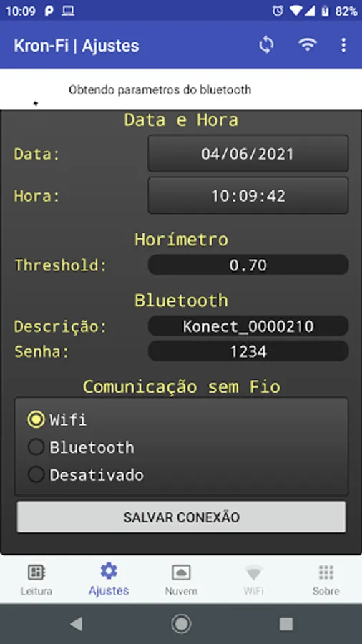Tap the WiFi icon in top bar

(307, 45)
